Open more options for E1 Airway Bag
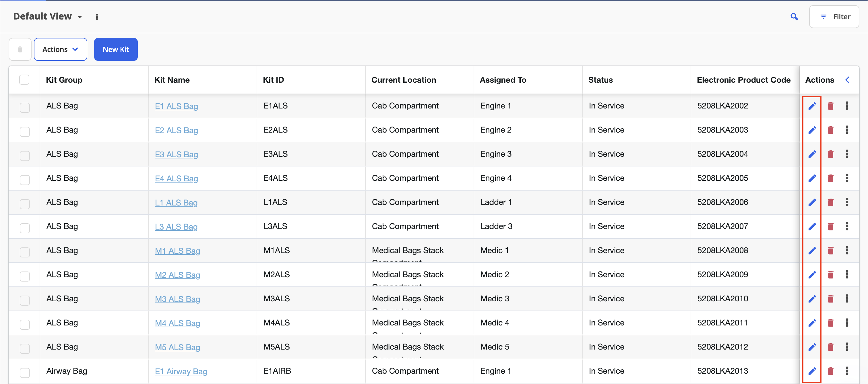Viewport: 868px width, 384px height. point(847,371)
